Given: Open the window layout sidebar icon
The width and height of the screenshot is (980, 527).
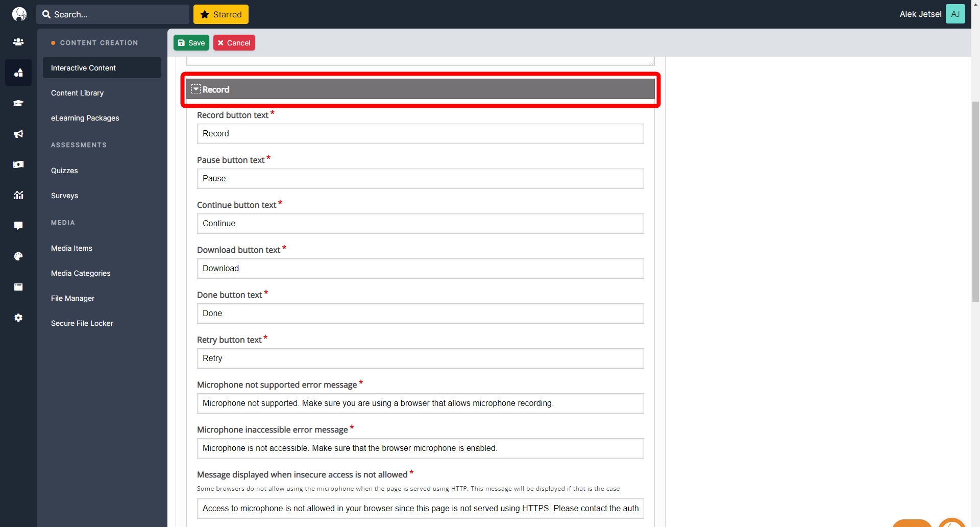Looking at the screenshot, I should coord(18,287).
